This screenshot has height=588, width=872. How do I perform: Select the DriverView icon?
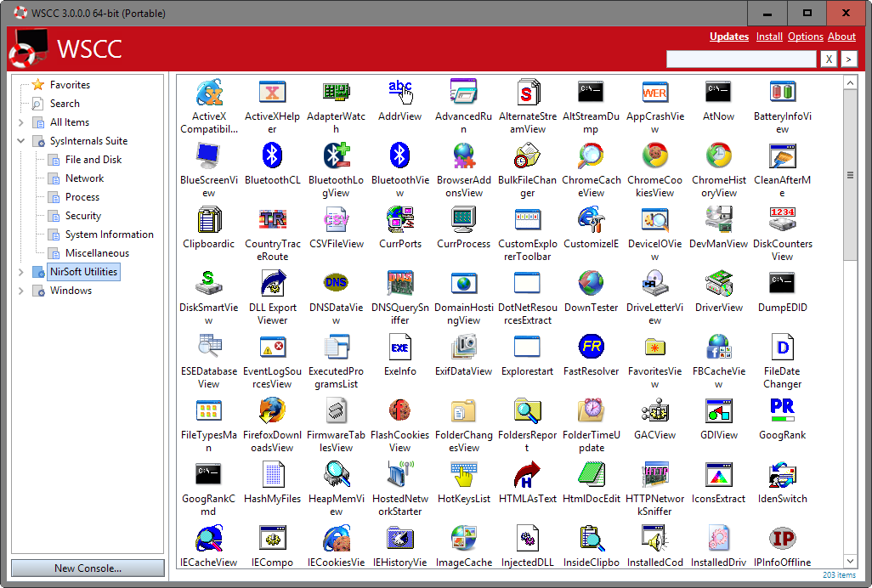[x=718, y=284]
